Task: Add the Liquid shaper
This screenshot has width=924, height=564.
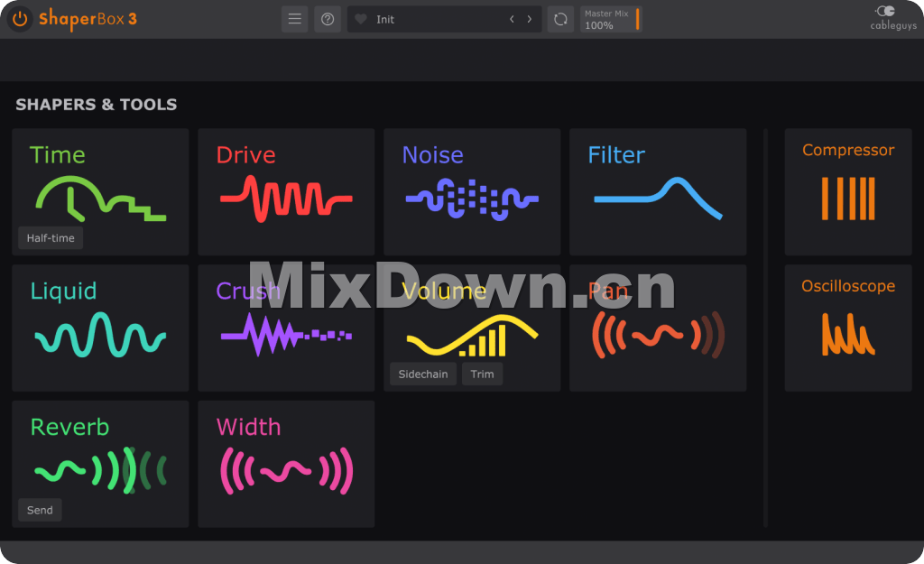Action: (x=100, y=328)
